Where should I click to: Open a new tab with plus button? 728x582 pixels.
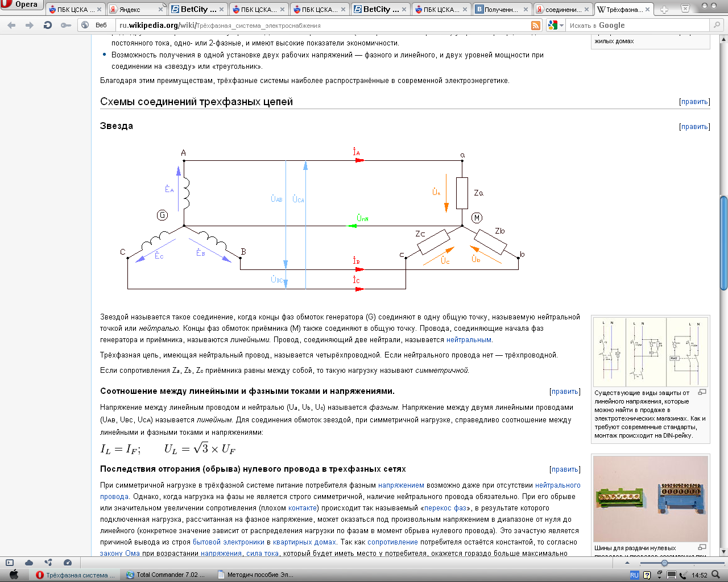[x=664, y=10]
